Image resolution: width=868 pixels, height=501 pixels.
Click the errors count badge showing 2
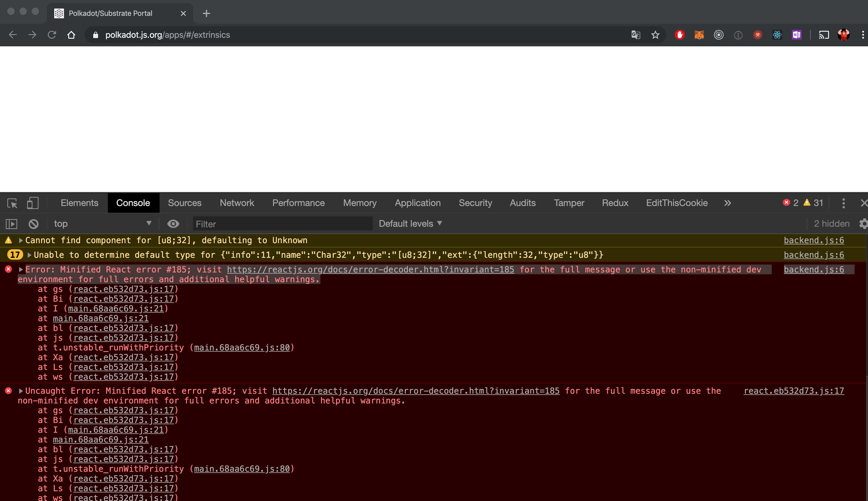[790, 203]
